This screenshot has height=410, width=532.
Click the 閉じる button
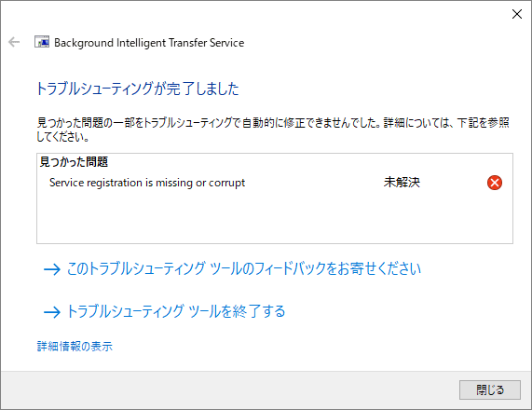tap(489, 389)
